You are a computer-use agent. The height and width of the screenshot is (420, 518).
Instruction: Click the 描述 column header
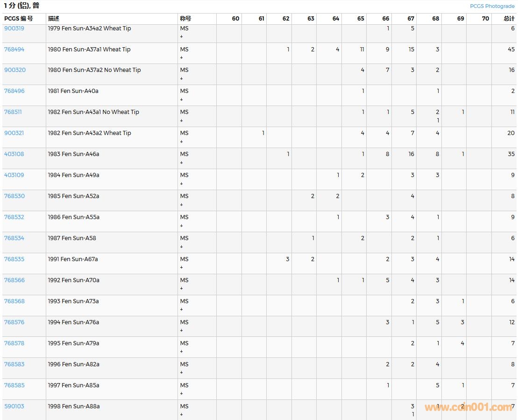point(54,19)
